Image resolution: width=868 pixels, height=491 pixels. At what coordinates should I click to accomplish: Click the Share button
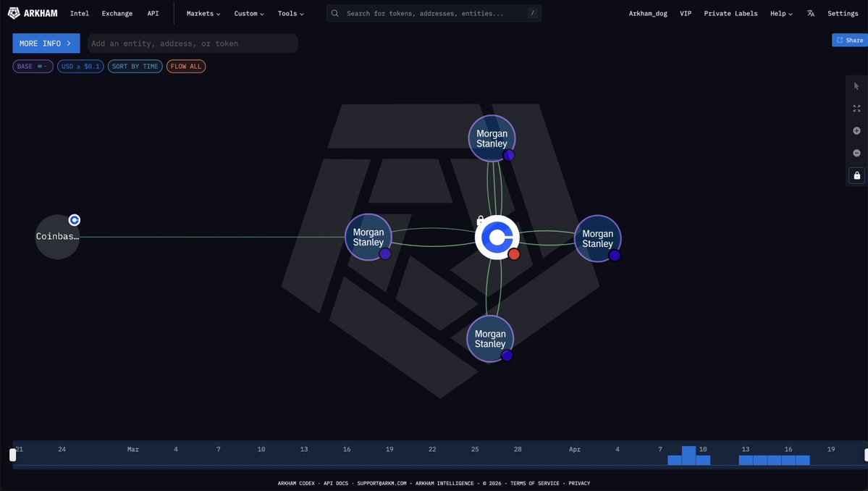coord(850,40)
